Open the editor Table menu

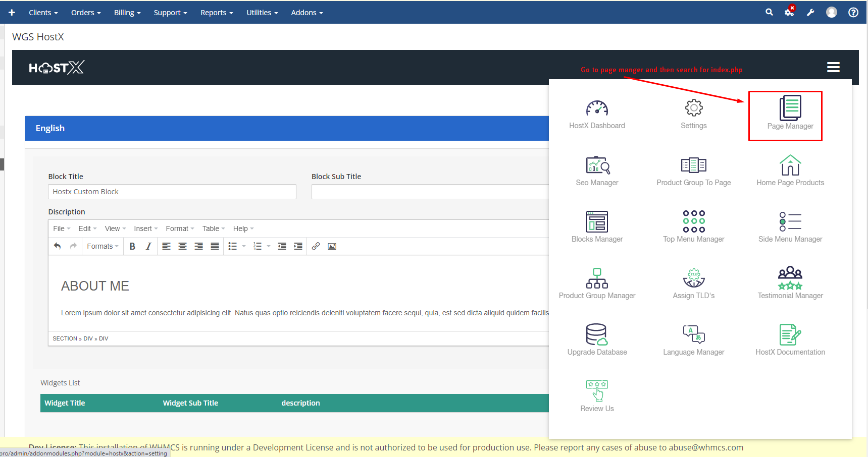pyautogui.click(x=214, y=228)
